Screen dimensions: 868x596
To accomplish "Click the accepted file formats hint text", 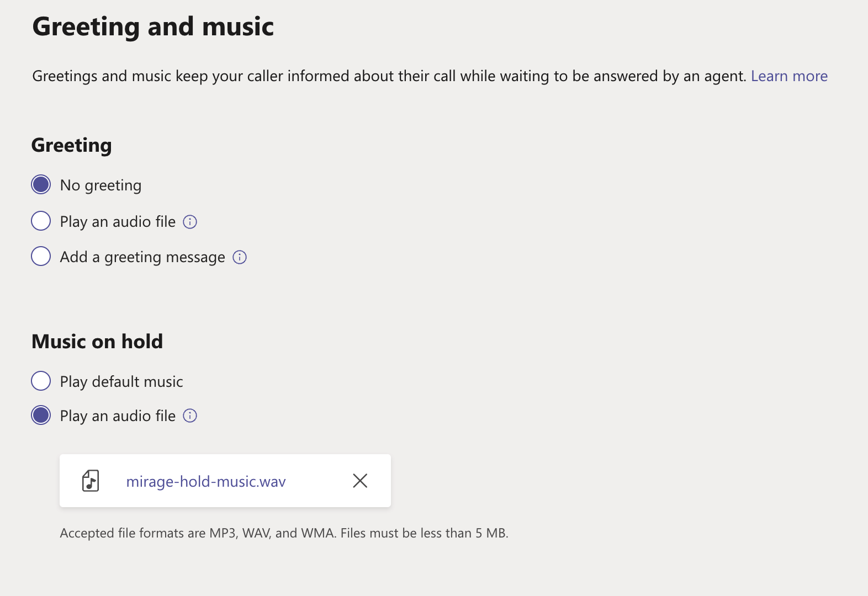I will 284,533.
